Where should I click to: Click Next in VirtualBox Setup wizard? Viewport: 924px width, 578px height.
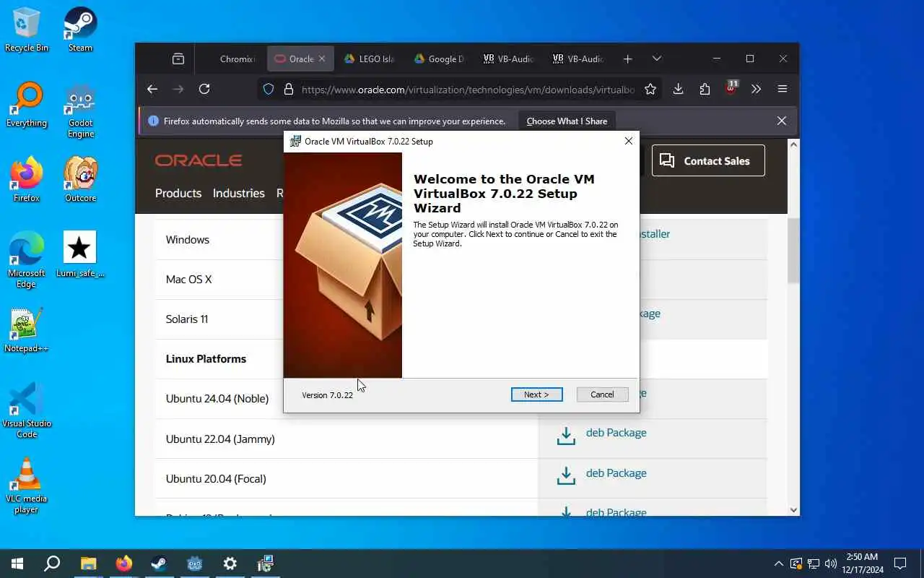[x=536, y=394]
